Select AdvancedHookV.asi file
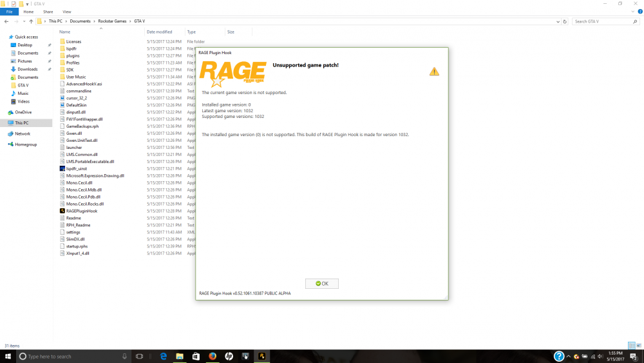This screenshot has width=644, height=363. pos(84,84)
